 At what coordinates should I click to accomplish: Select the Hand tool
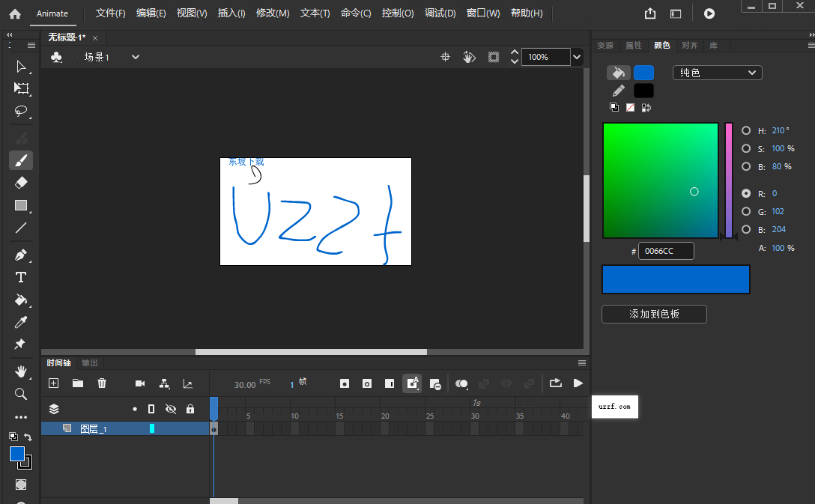point(21,371)
